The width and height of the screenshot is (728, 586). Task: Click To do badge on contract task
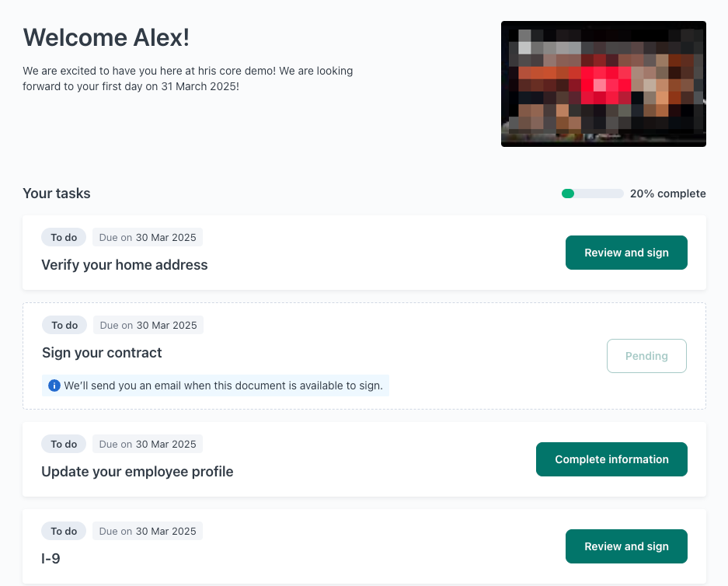(64, 325)
